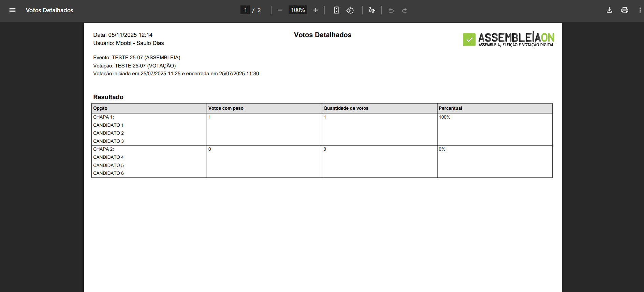Click the Percentual column header
Screen dimensions: 644x292
(450, 108)
